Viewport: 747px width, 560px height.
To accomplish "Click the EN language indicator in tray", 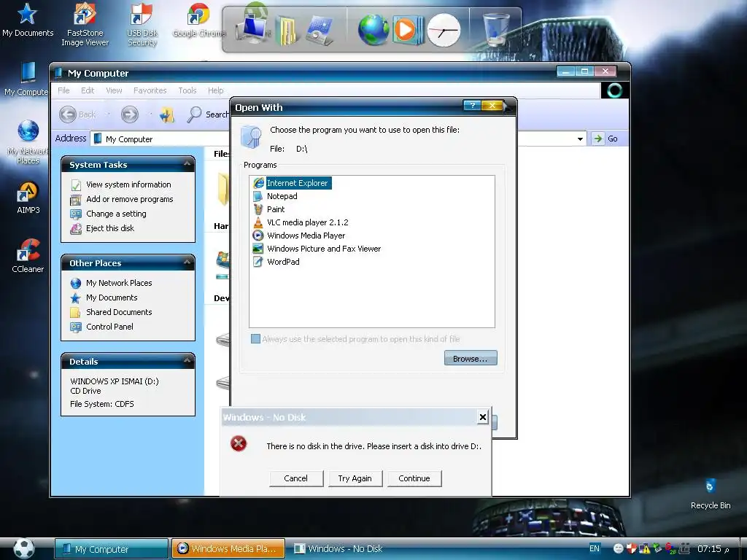I will (x=594, y=548).
